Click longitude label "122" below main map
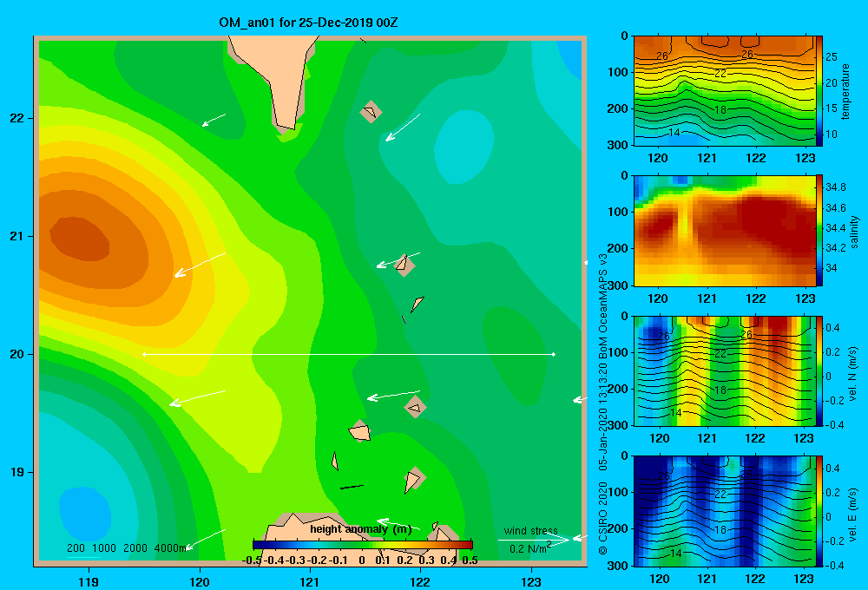The height and width of the screenshot is (590, 868). click(x=420, y=581)
